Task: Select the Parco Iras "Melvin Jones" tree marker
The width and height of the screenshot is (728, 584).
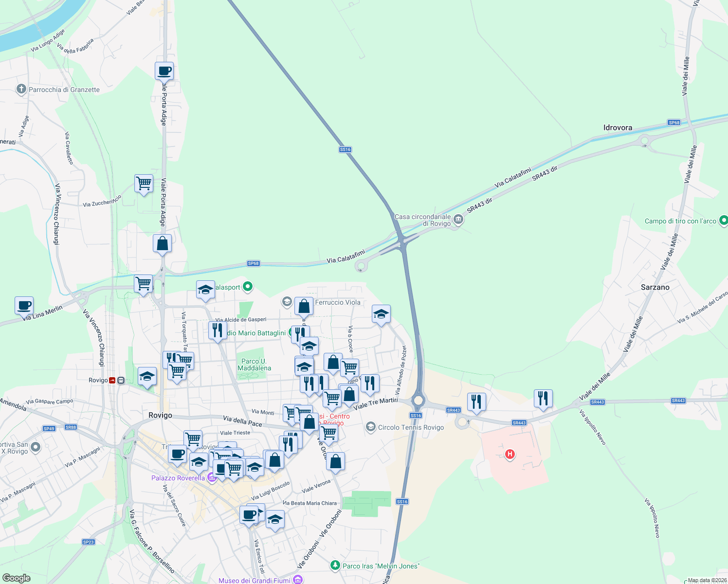Action: pos(336,566)
